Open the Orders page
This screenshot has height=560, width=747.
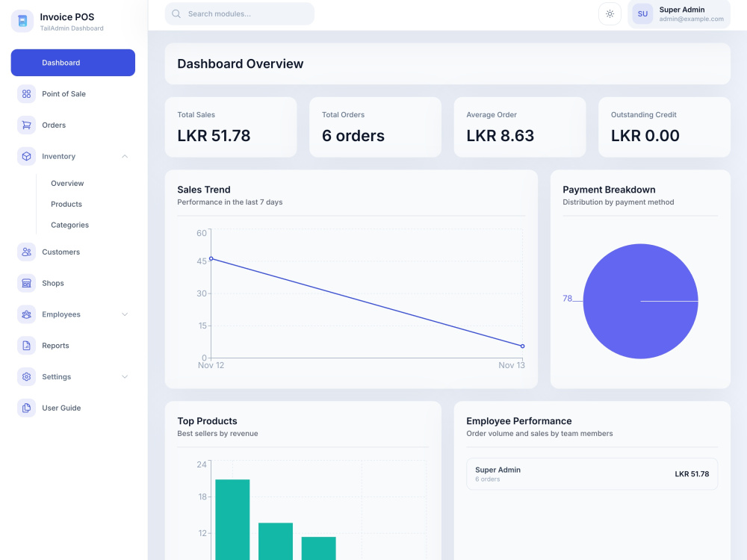point(73,125)
